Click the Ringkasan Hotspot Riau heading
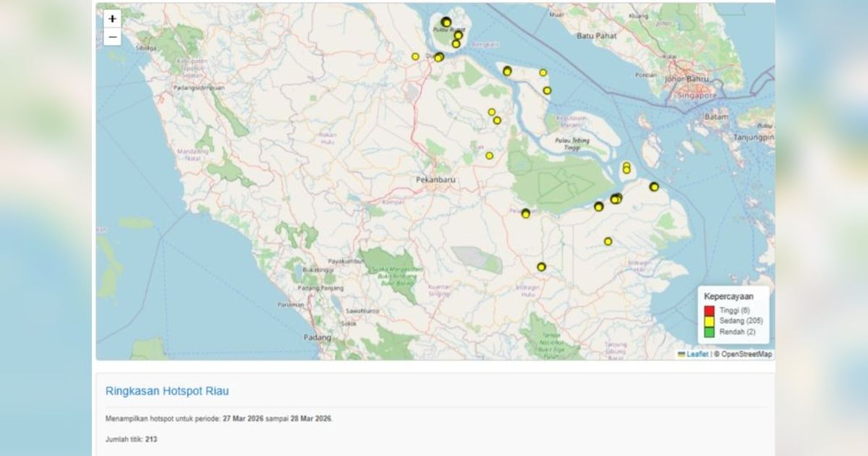This screenshot has height=456, width=868. coord(167,392)
